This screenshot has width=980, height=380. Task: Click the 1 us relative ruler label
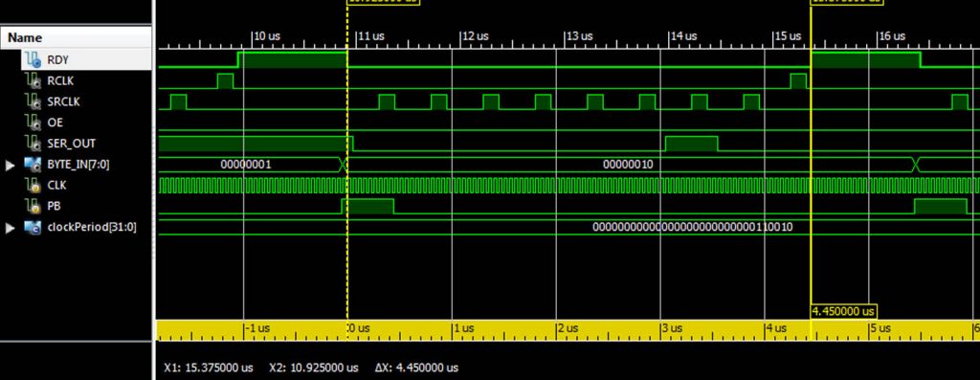tap(464, 327)
